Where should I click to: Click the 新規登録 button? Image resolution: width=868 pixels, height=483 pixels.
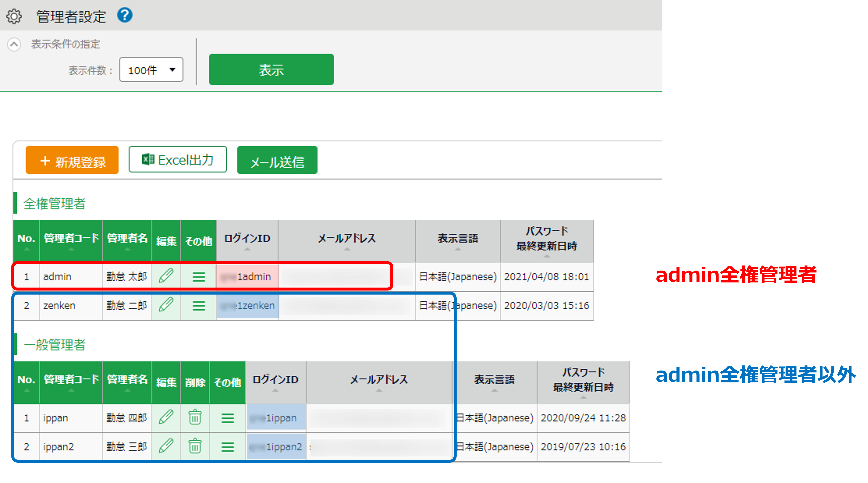click(72, 160)
